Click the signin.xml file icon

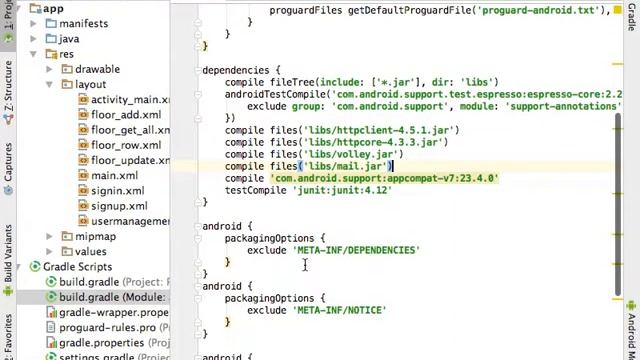(x=83, y=191)
